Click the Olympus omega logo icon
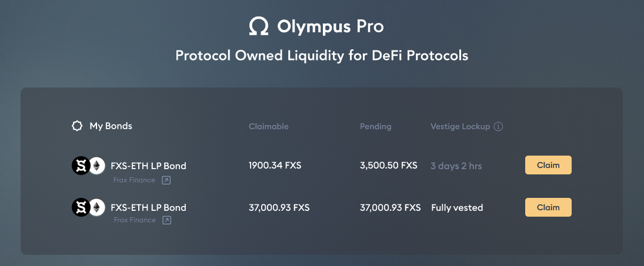Image resolution: width=644 pixels, height=266 pixels. (x=259, y=26)
